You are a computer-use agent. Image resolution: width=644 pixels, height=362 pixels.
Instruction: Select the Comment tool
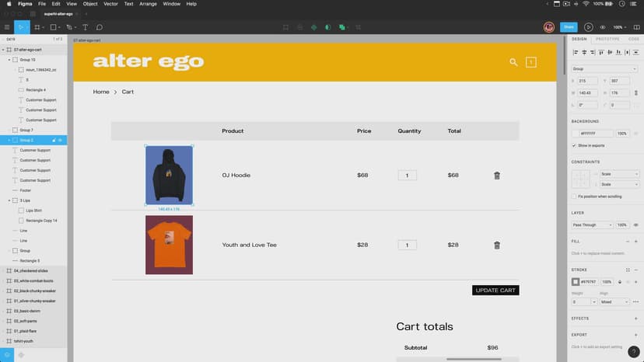coord(100,27)
